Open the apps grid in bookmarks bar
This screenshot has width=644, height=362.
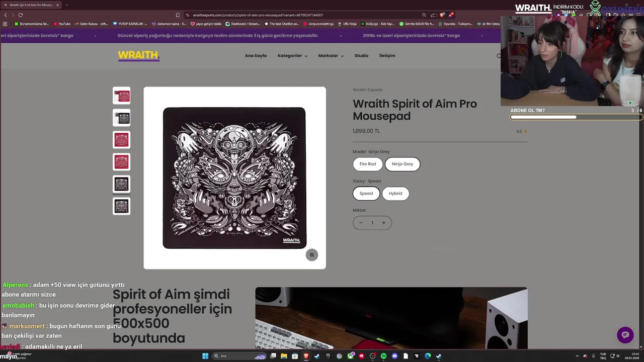(x=5, y=24)
